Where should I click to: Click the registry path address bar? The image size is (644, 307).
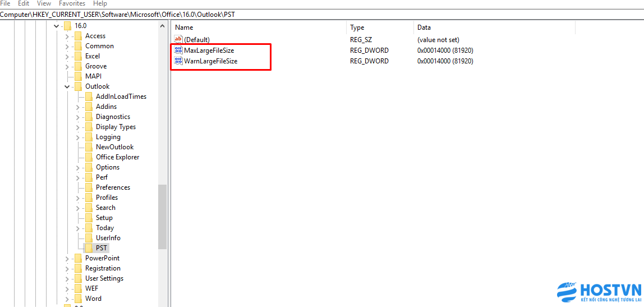(322, 15)
